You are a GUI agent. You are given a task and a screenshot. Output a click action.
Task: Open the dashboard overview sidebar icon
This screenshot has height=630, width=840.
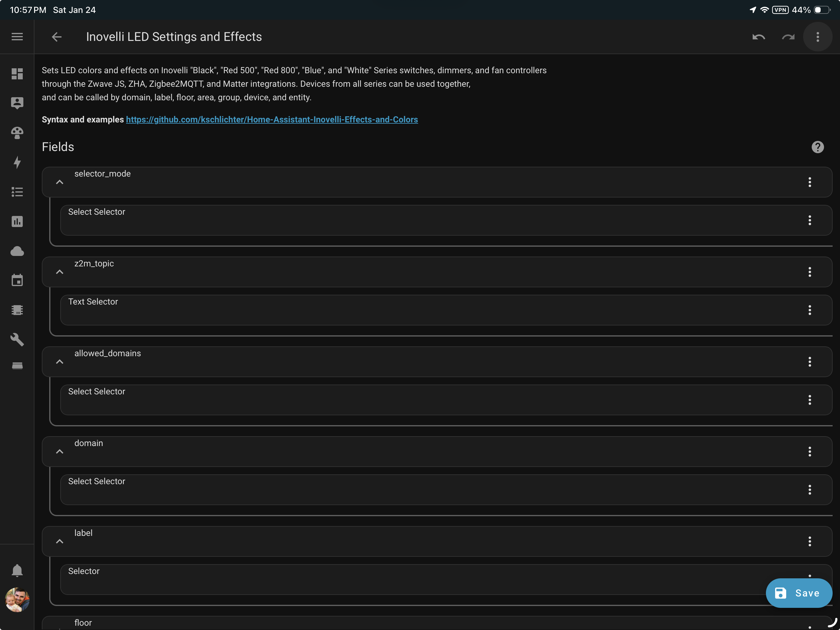(x=17, y=74)
